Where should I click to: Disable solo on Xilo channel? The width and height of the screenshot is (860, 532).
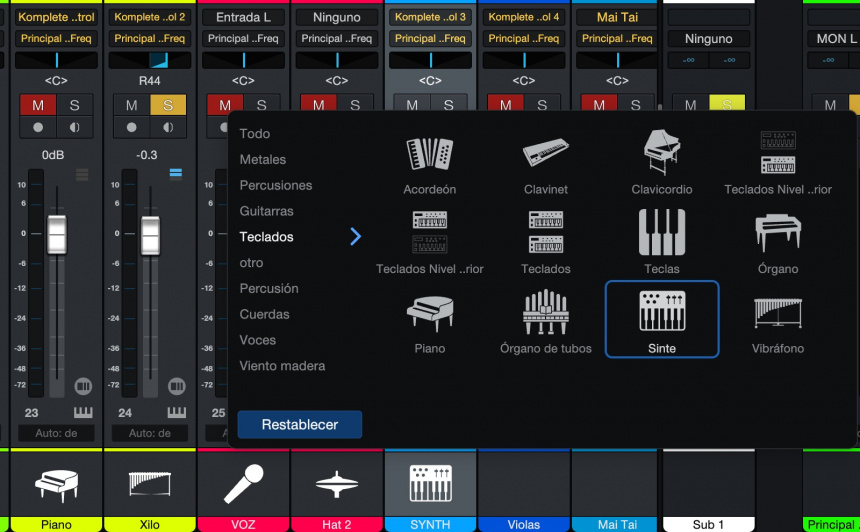tap(168, 105)
